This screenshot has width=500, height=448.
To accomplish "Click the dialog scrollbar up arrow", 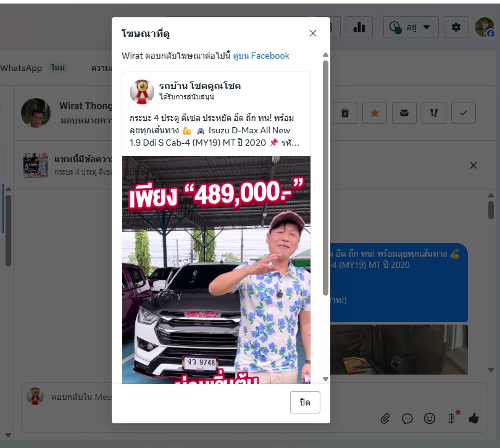I will click(x=325, y=55).
